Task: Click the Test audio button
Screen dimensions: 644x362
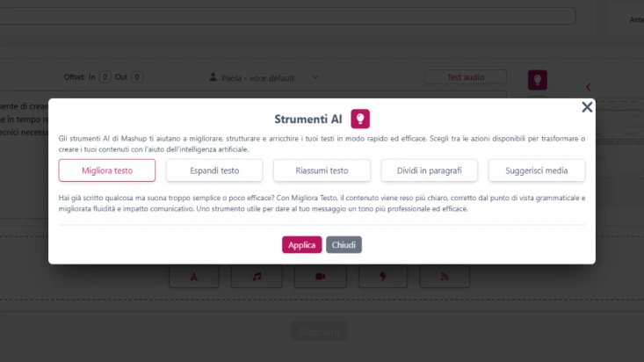Action: click(465, 77)
